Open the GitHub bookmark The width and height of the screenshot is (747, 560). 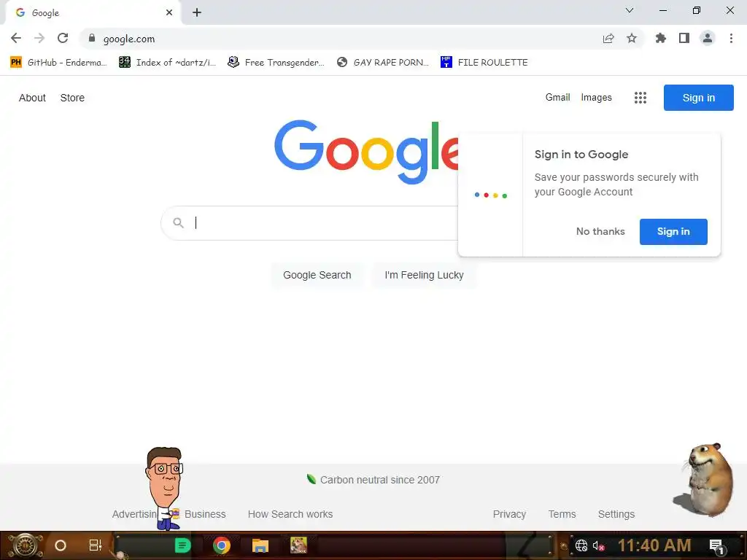click(58, 63)
